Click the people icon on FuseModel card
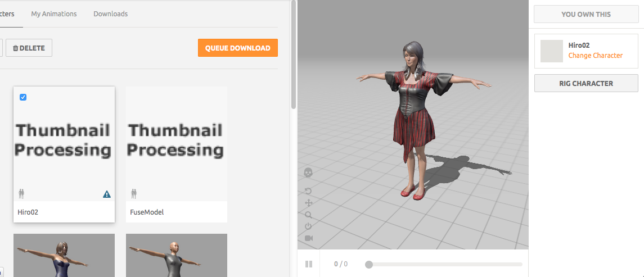The image size is (644, 277). [134, 193]
